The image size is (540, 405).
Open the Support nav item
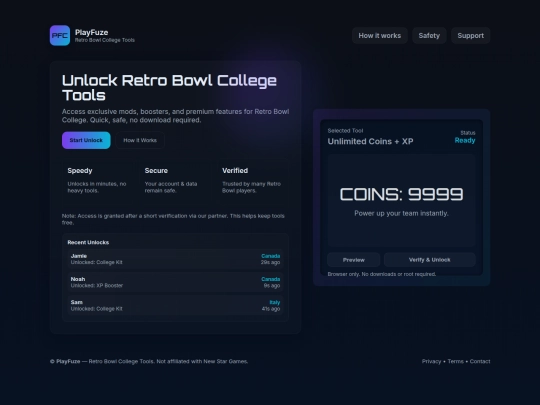pyautogui.click(x=470, y=35)
